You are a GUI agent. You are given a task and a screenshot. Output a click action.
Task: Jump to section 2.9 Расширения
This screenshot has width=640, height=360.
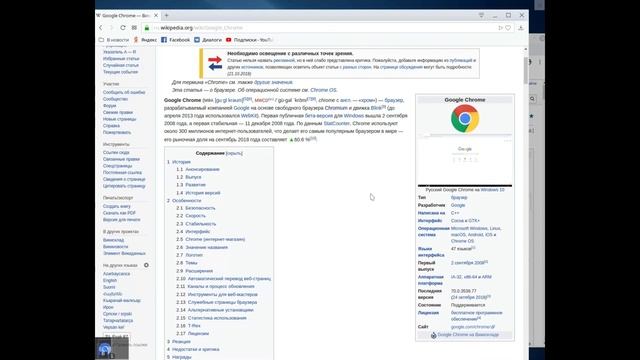pyautogui.click(x=195, y=271)
